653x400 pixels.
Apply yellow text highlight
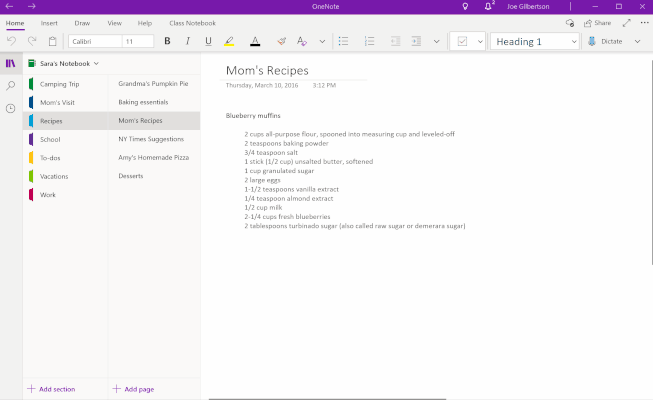coord(229,41)
